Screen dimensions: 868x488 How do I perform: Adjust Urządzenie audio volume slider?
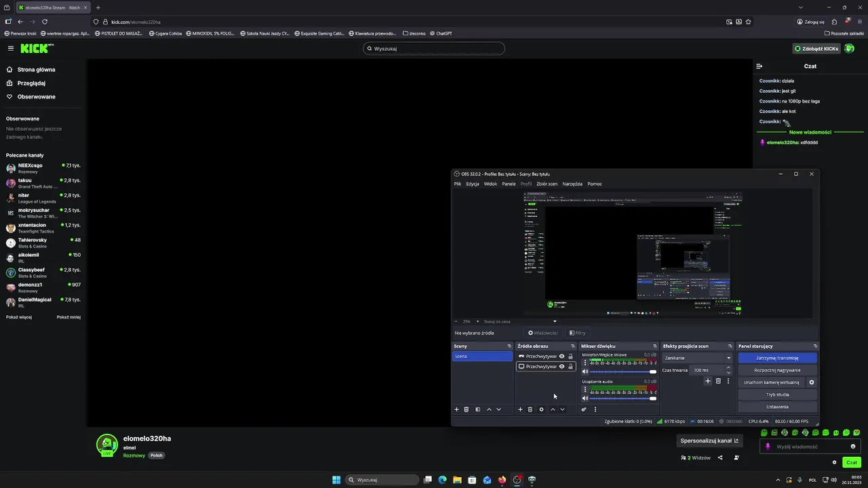624,399
